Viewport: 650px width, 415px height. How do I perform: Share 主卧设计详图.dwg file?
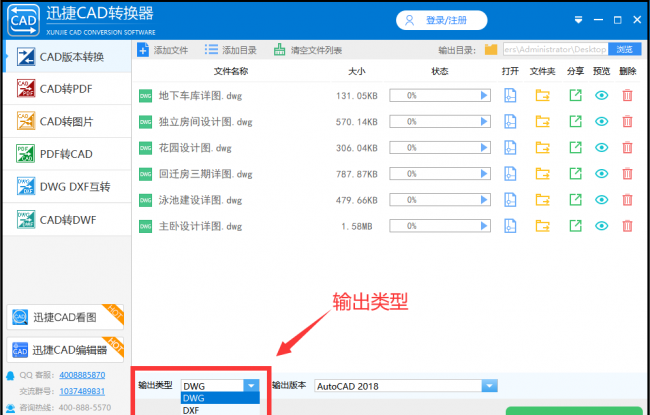pos(575,226)
